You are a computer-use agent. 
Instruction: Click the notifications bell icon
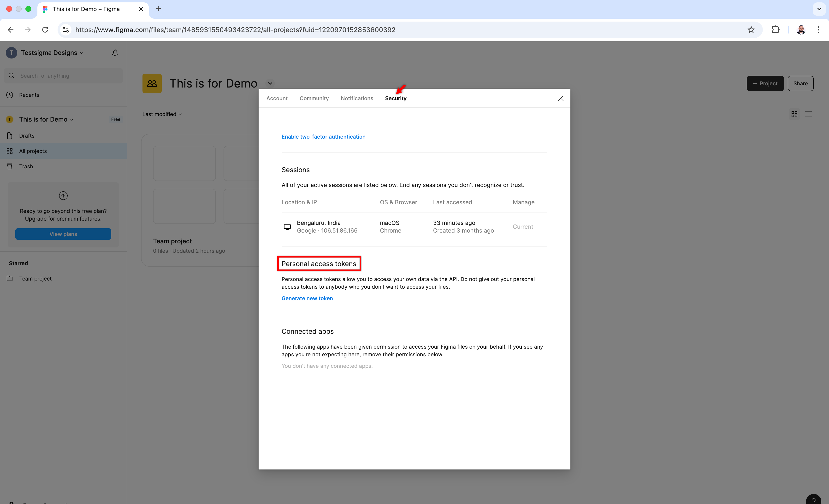coord(115,53)
